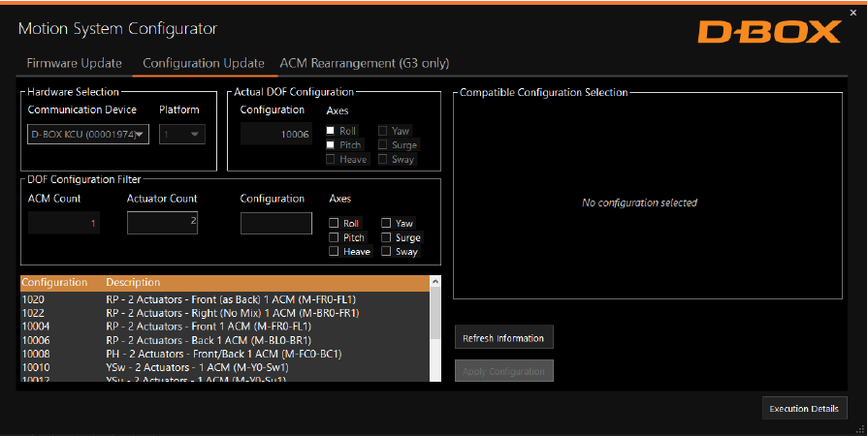Enable the Yaw axis filter checkbox
Viewport: 868px width, 436px height.
(x=386, y=223)
